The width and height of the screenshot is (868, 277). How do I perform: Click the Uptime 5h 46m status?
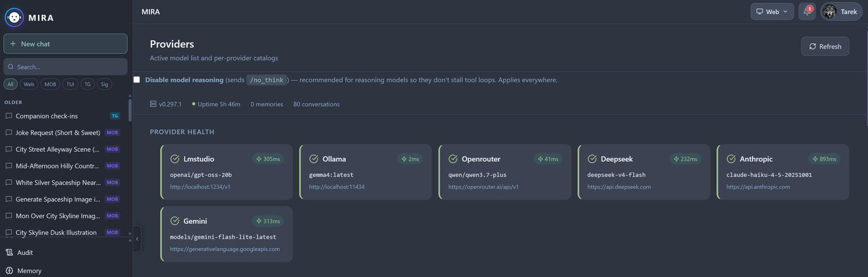pyautogui.click(x=216, y=104)
